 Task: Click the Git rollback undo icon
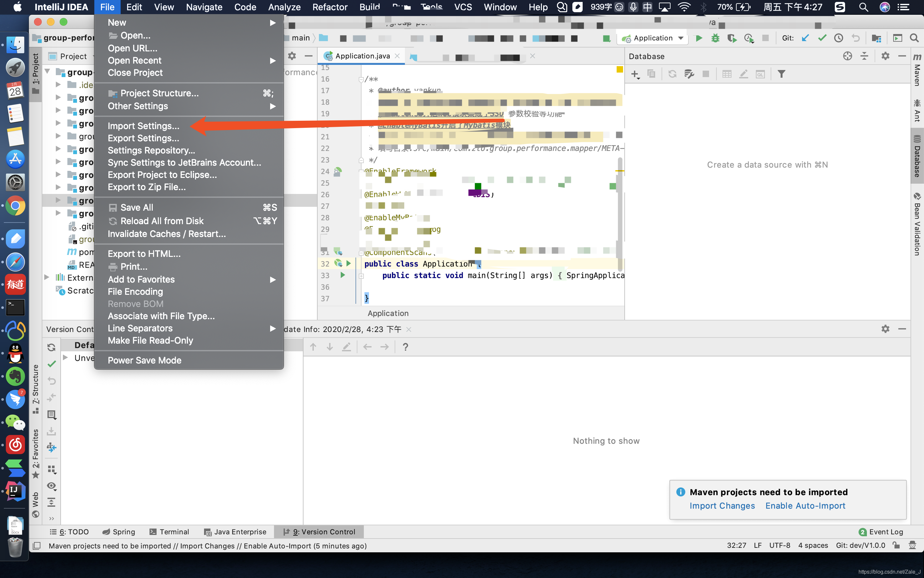855,38
